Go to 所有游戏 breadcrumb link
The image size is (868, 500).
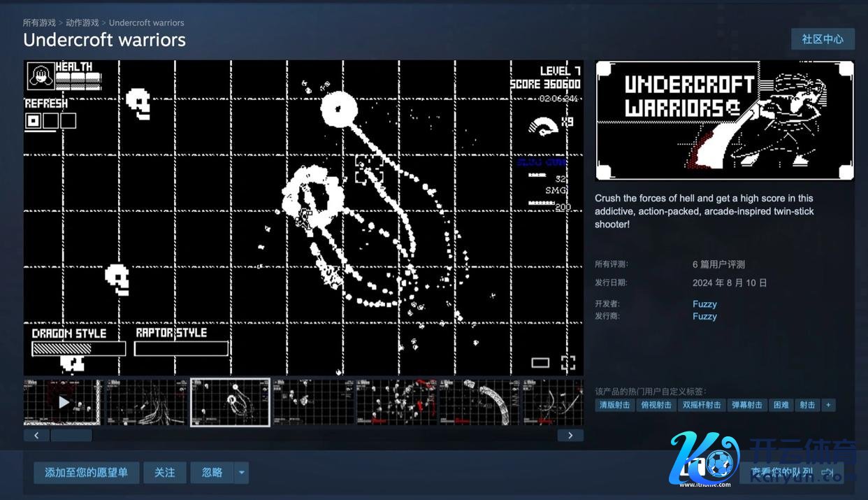(x=39, y=22)
